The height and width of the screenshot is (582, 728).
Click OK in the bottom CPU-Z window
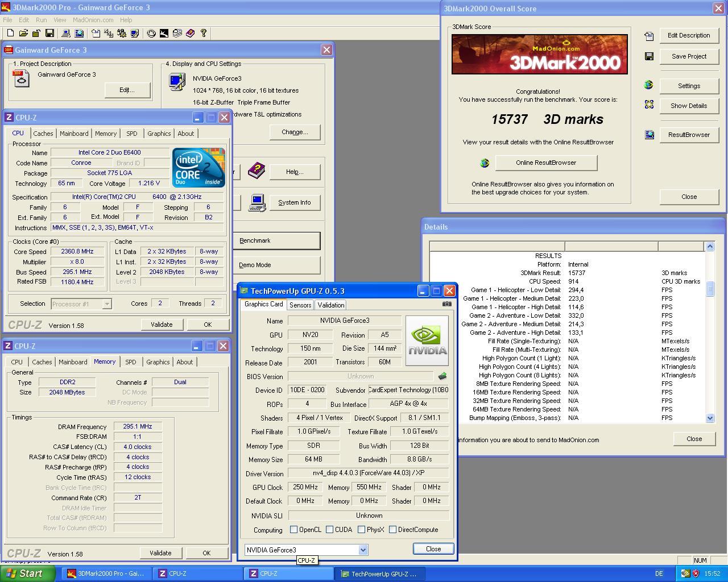(206, 553)
